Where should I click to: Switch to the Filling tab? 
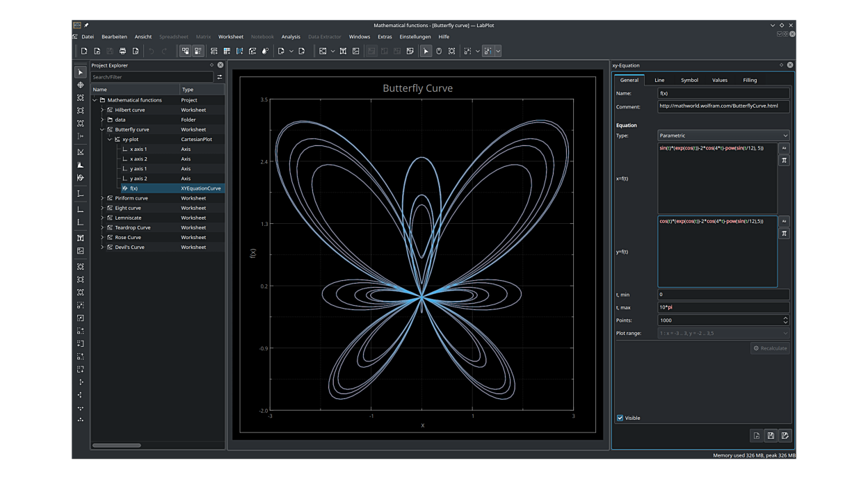pos(750,80)
